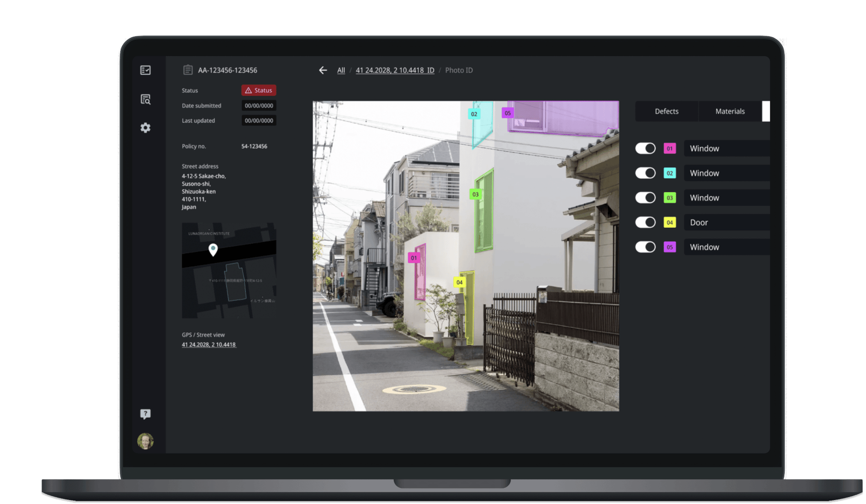Click the map location pin
The image size is (866, 504).
pyautogui.click(x=213, y=250)
